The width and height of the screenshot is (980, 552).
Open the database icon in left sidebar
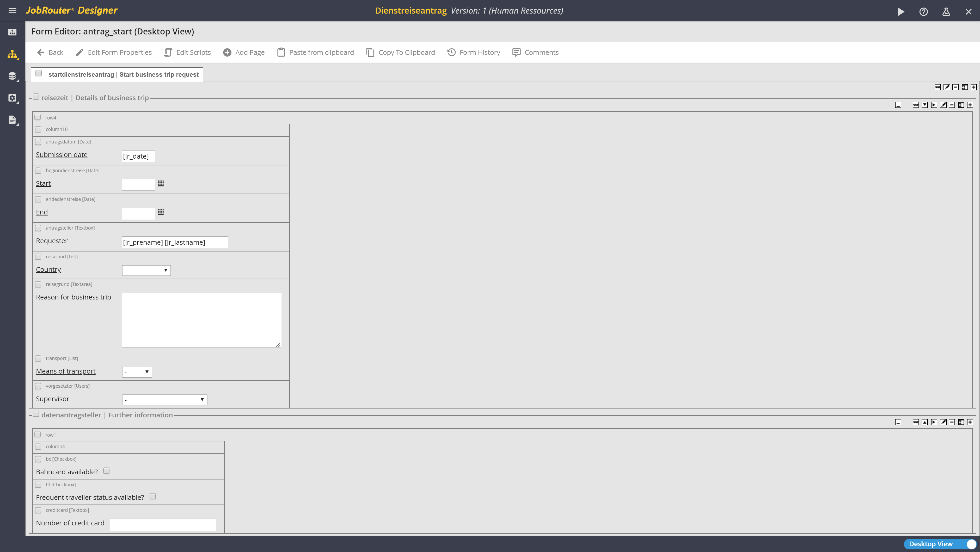12,76
